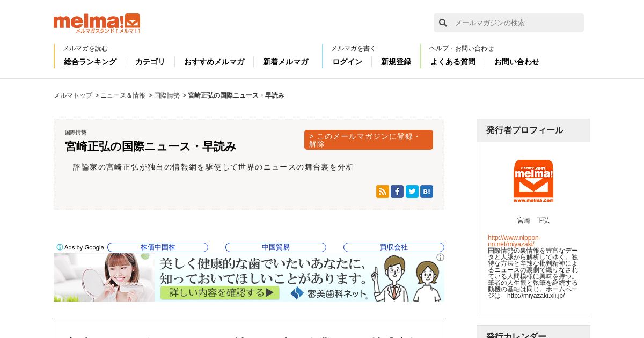Viewport: 644px width, 338px height.
Task: Open よくある質問 menu item
Action: pos(453,62)
